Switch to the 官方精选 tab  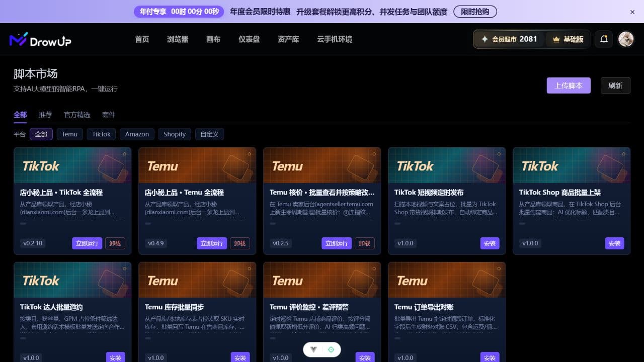[x=77, y=115]
